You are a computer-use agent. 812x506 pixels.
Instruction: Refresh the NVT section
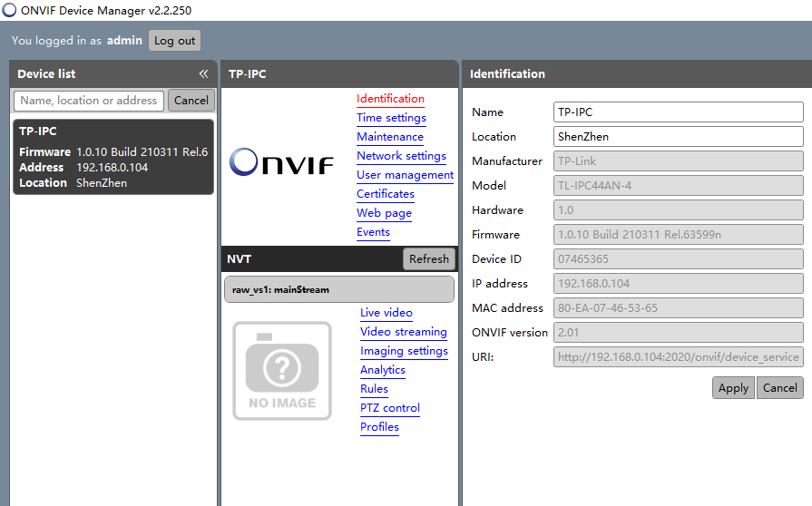[429, 258]
